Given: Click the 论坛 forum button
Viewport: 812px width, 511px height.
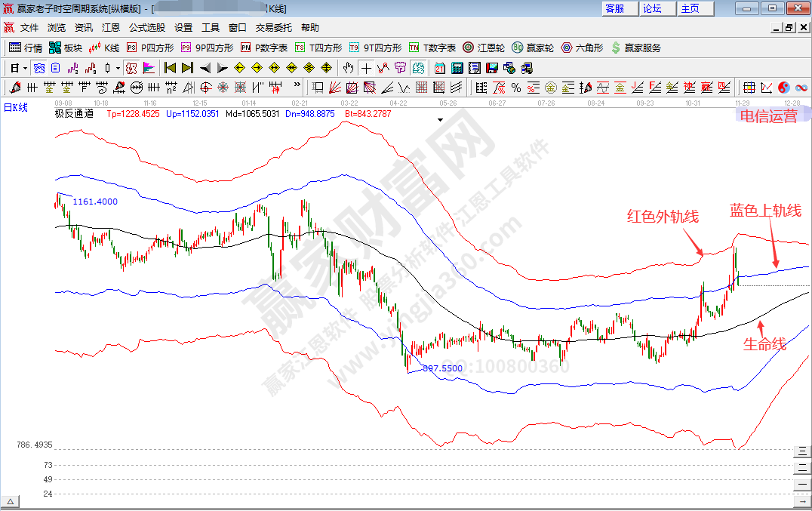Looking at the screenshot, I should click(x=652, y=8).
